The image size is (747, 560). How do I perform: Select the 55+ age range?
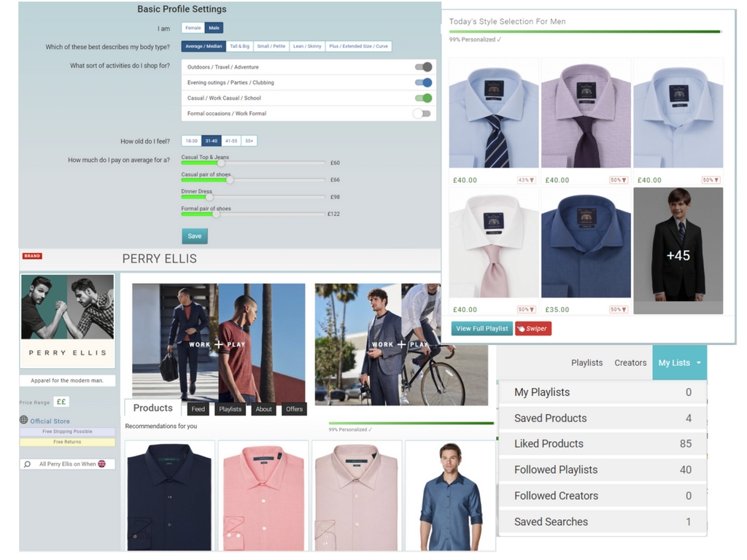[x=249, y=141]
